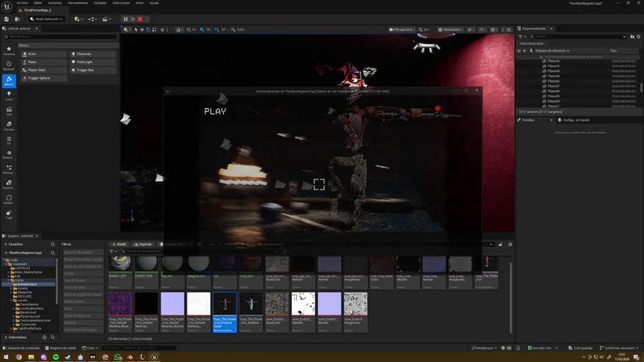Screen dimensions: 644x362
Task: Choose the Point Light actor
Action: [x=84, y=62]
